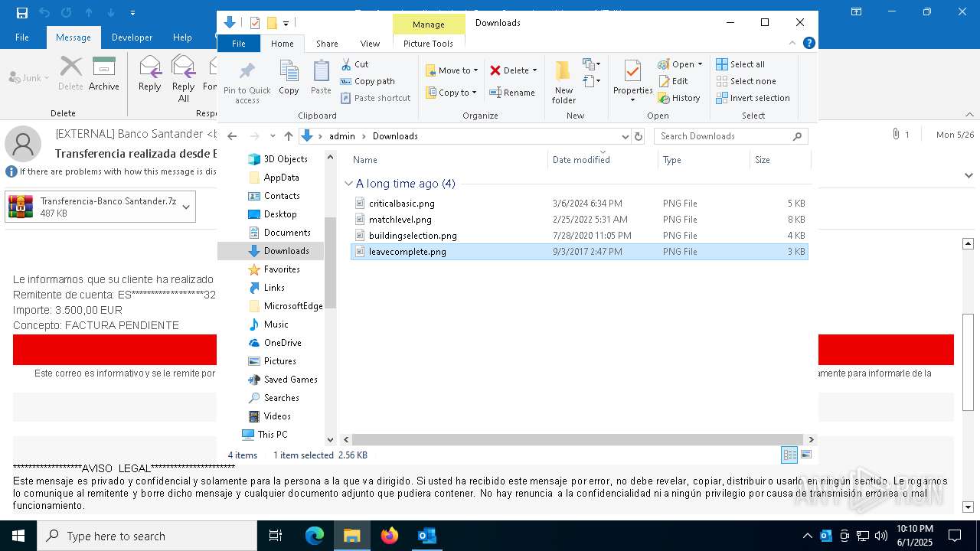This screenshot has height=551, width=980.
Task: Click Outlook Reply button
Action: (149, 73)
